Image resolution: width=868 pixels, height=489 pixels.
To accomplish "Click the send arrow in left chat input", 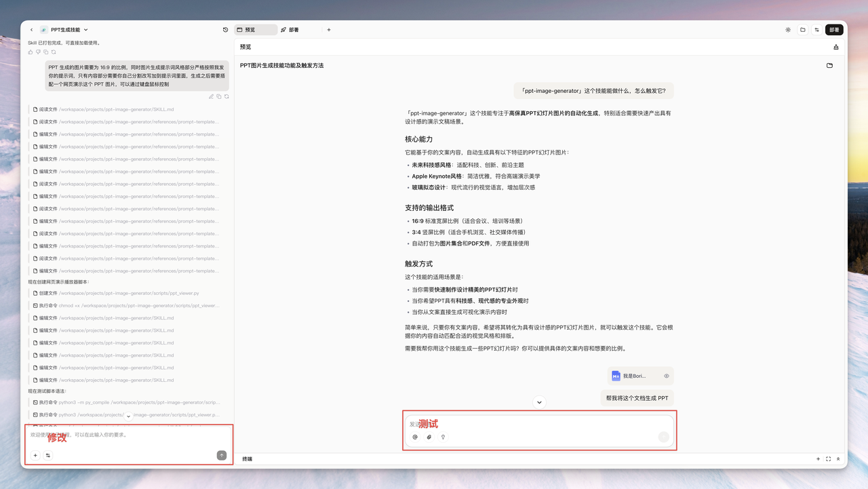I will point(222,455).
